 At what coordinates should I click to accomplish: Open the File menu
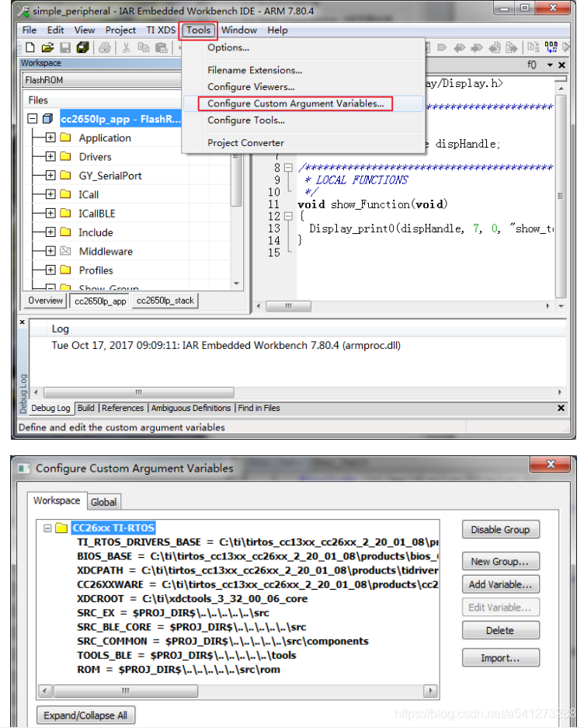pyautogui.click(x=30, y=30)
